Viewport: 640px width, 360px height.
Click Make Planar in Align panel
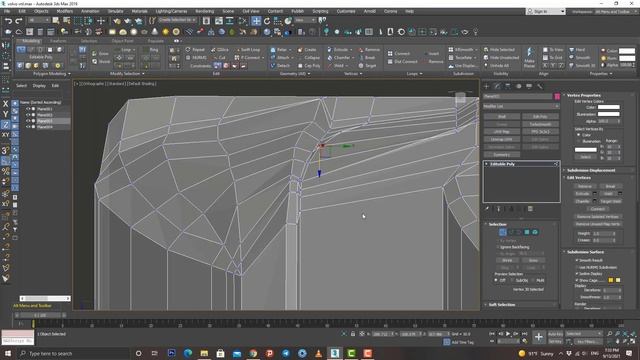pos(529,58)
